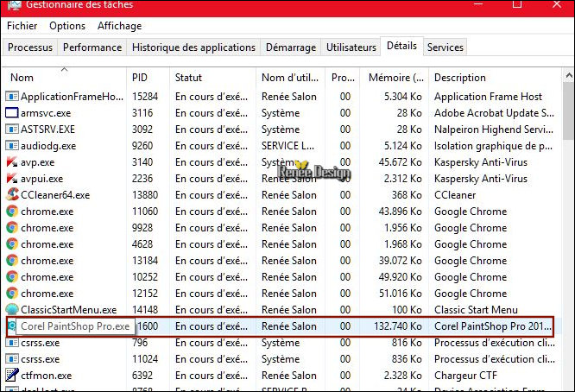Click description Corel PaintShop Pro 201...
575x392 pixels.
pos(493,326)
